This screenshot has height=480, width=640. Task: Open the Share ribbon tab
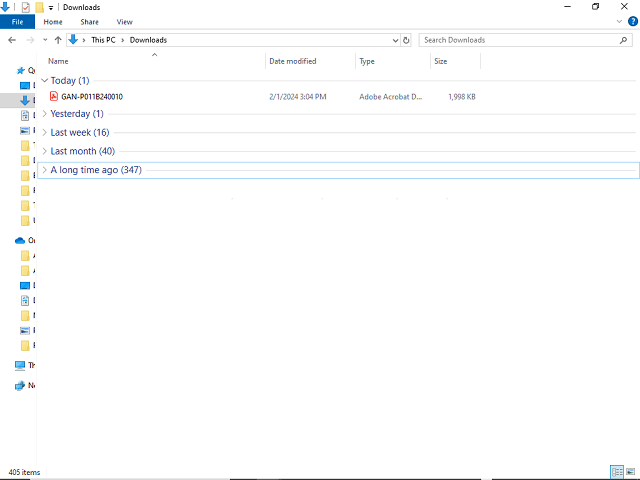tap(89, 21)
